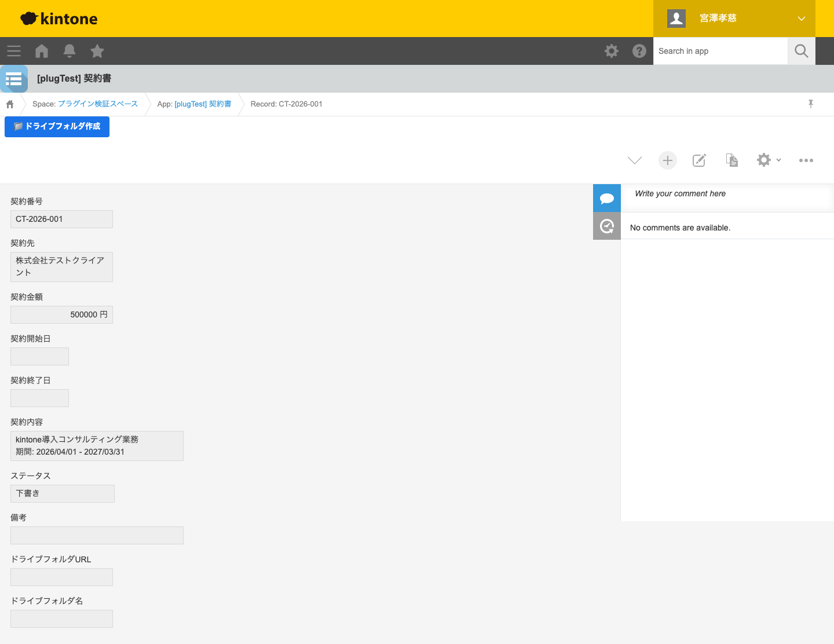
Task: Open the hamburger navigation menu
Action: [x=14, y=51]
